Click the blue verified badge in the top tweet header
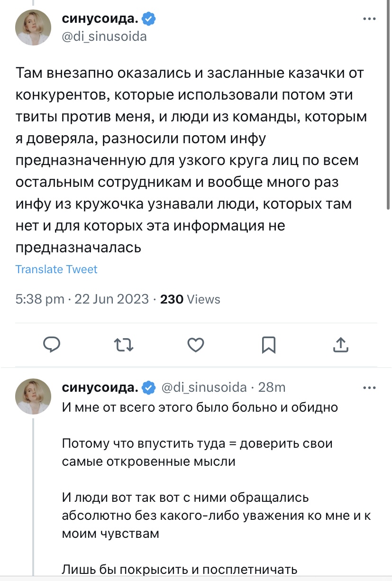392x581 pixels. coord(149,19)
